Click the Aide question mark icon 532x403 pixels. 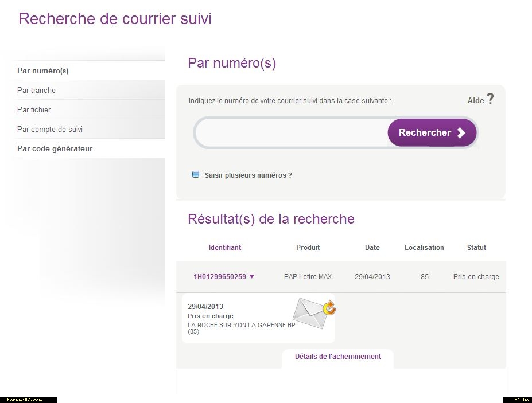(x=490, y=99)
